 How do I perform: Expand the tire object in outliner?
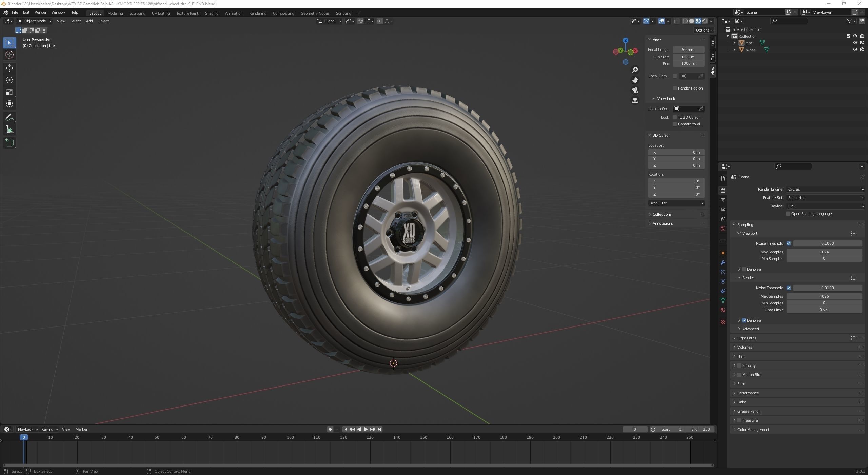pos(735,43)
